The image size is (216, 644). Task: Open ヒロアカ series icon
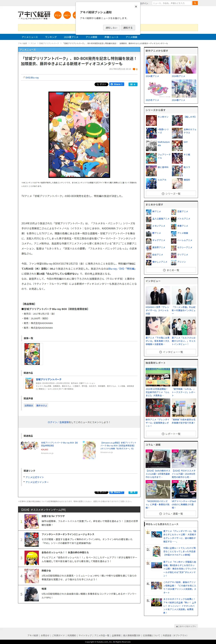pos(151,183)
